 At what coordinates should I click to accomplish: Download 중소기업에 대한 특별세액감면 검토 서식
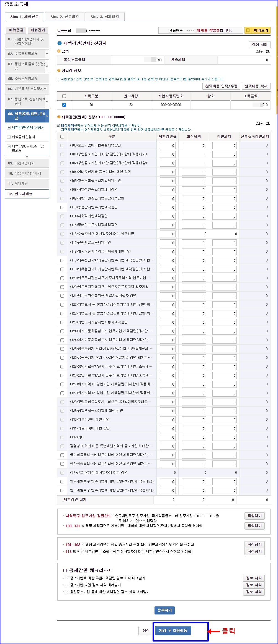pos(254,578)
